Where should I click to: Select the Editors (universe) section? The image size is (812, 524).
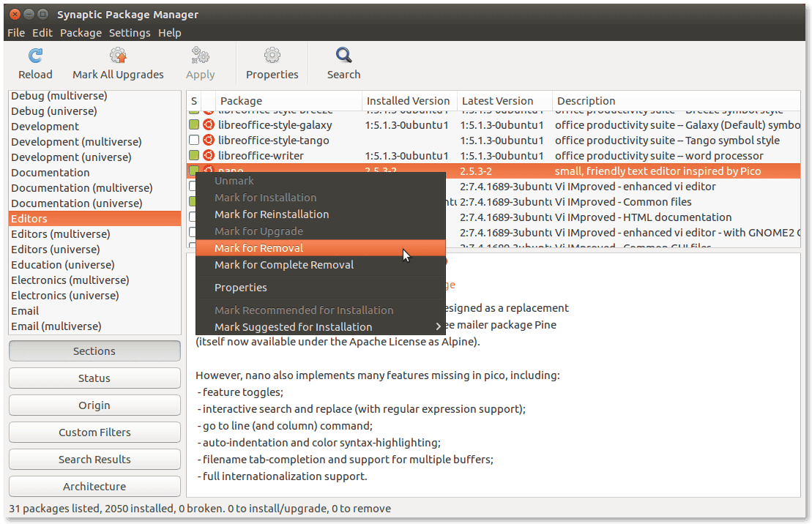pyautogui.click(x=94, y=249)
